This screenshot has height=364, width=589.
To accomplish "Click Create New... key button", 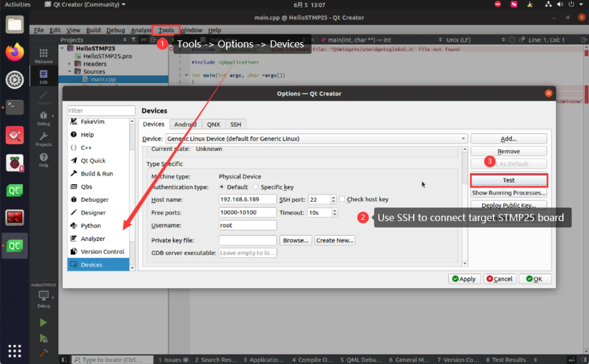I will point(335,240).
